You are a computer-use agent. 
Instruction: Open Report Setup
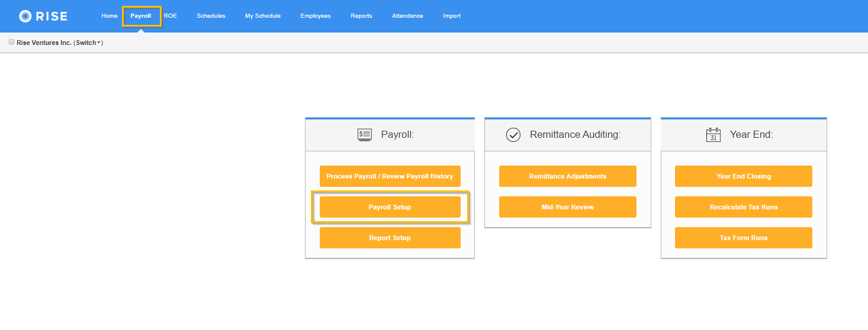click(x=390, y=238)
